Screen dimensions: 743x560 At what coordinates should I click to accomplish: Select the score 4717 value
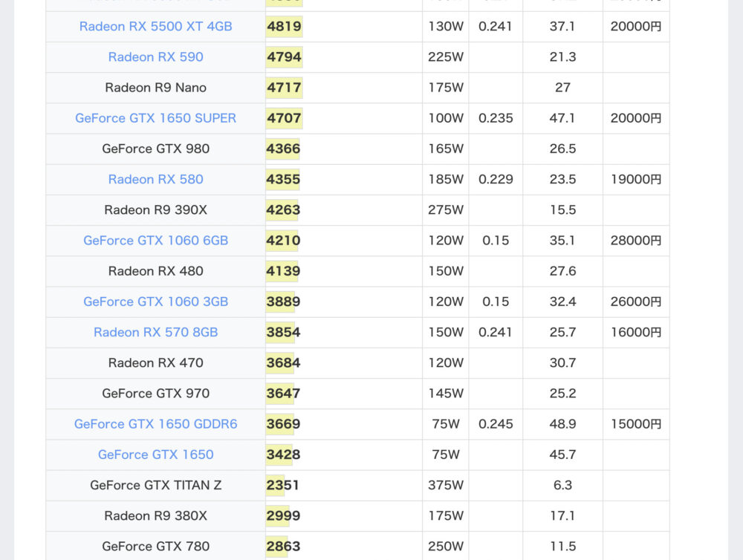[x=284, y=88]
